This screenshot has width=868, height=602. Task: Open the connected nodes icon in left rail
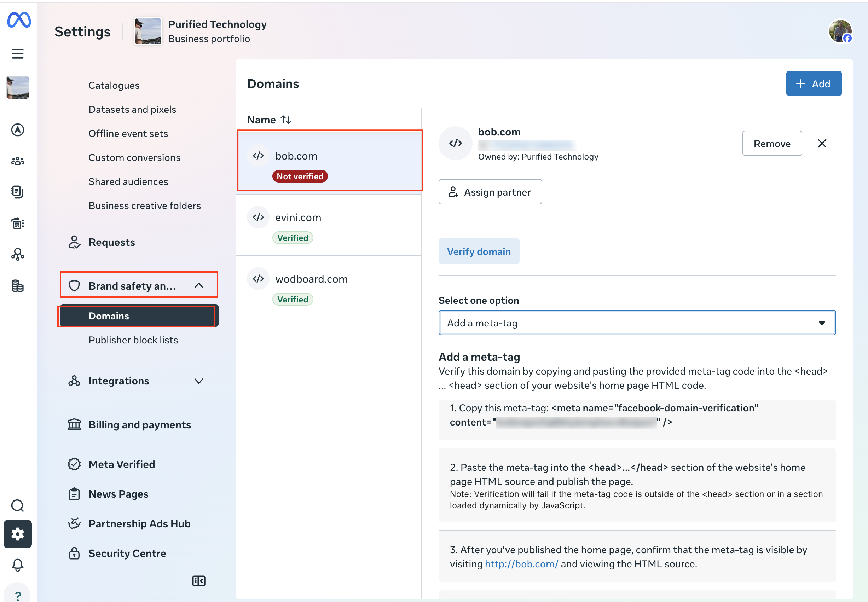18,255
